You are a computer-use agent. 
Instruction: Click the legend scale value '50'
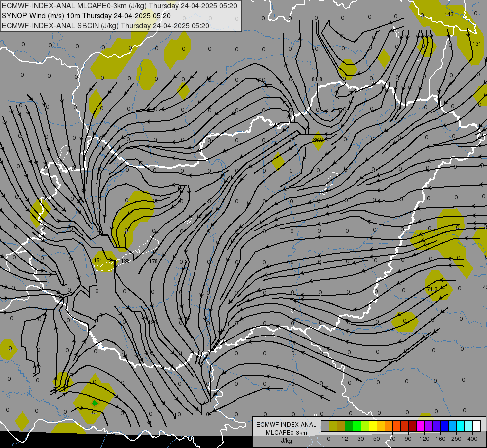(377, 439)
